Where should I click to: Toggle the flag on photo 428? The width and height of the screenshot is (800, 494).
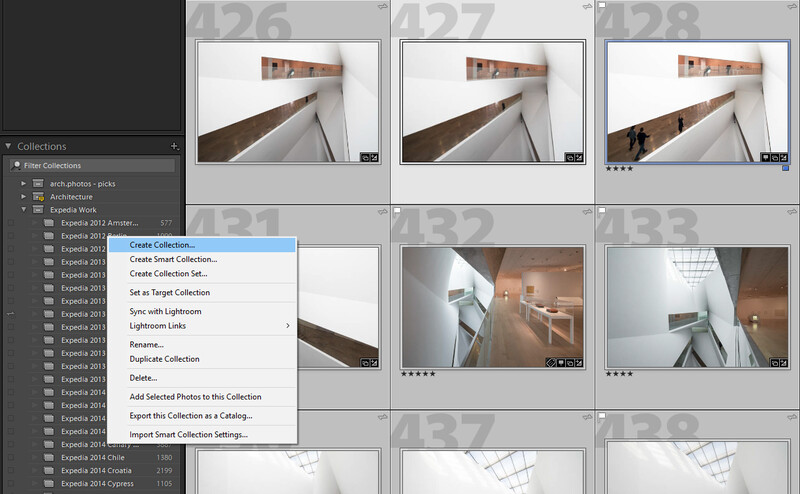pos(602,6)
